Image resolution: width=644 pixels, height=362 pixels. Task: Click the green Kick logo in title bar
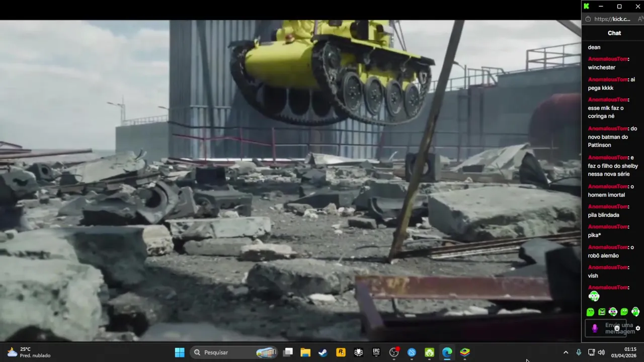[586, 6]
